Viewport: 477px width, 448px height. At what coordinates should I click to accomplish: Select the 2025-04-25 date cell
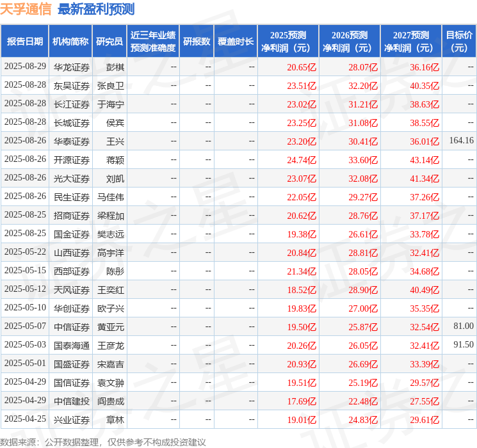tap(25, 419)
